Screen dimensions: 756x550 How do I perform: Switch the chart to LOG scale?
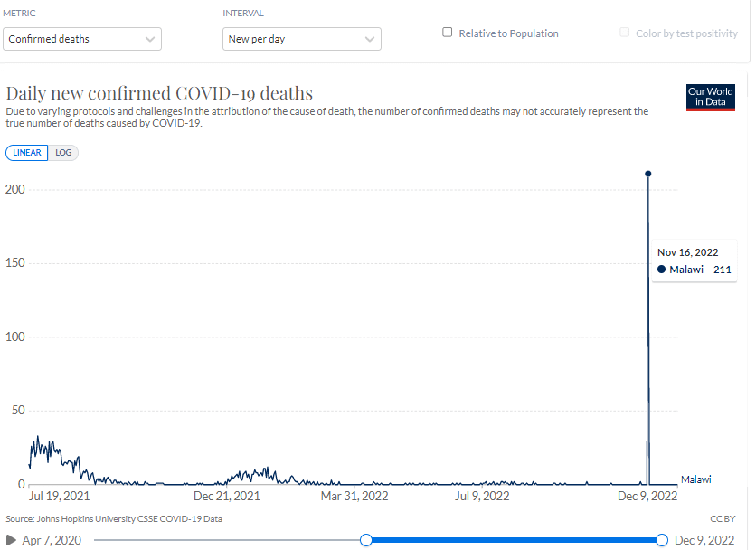63,153
